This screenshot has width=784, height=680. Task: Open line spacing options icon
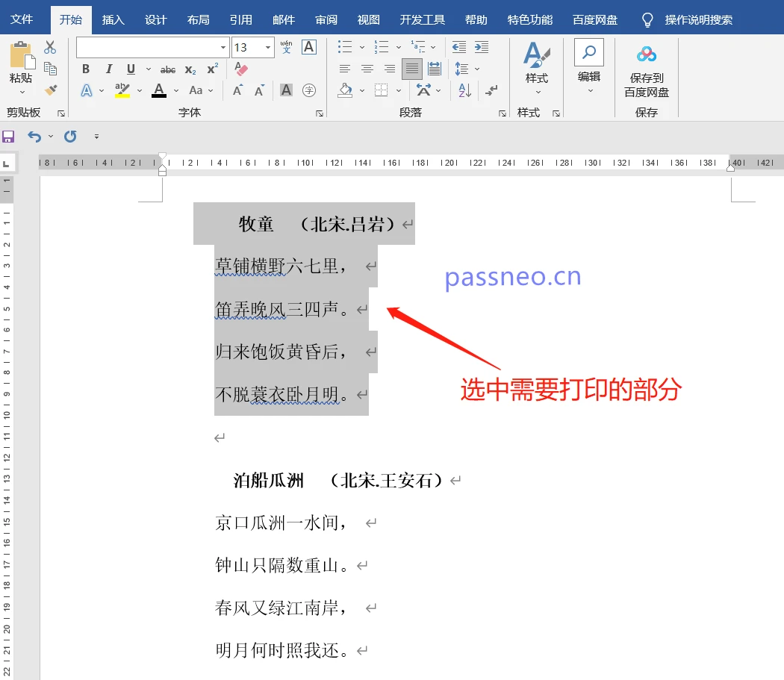click(461, 69)
